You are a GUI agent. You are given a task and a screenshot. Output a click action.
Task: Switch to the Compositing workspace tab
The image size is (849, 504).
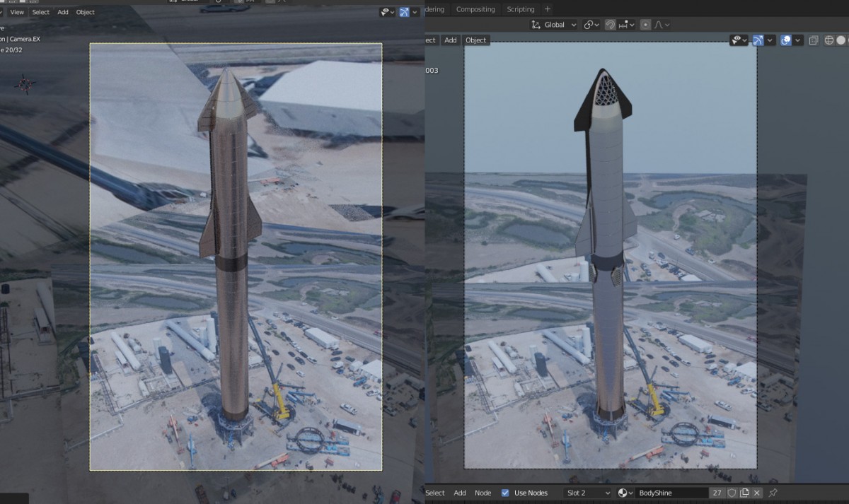tap(475, 9)
